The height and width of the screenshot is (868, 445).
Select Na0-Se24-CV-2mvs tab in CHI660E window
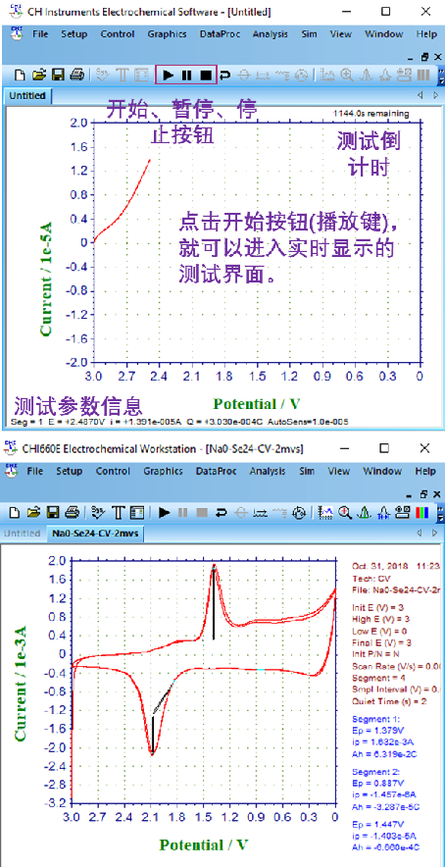(x=95, y=534)
